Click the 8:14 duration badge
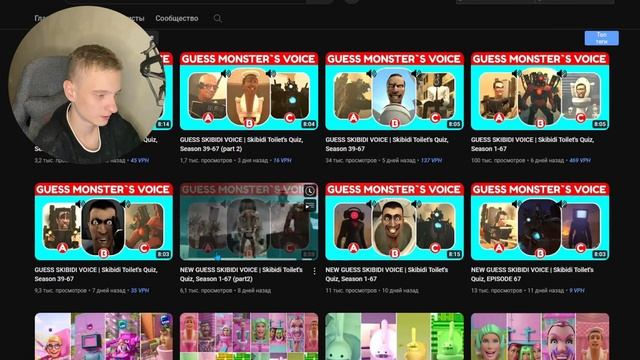Image resolution: width=640 pixels, height=360 pixels. coord(164,124)
